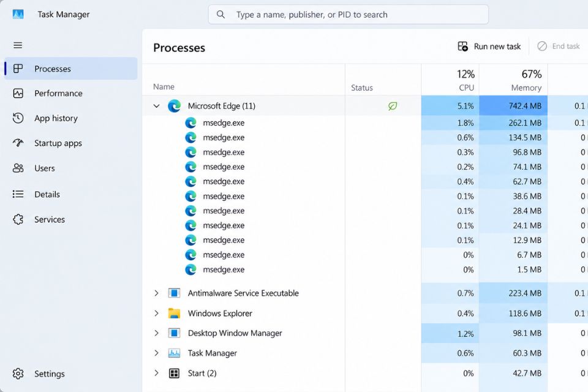The image size is (588, 392).
Task: Click the End task prohibited-circle icon
Action: pyautogui.click(x=542, y=46)
